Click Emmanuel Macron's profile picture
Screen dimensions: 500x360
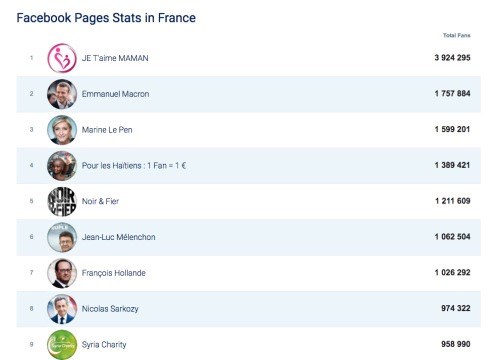[x=62, y=94]
